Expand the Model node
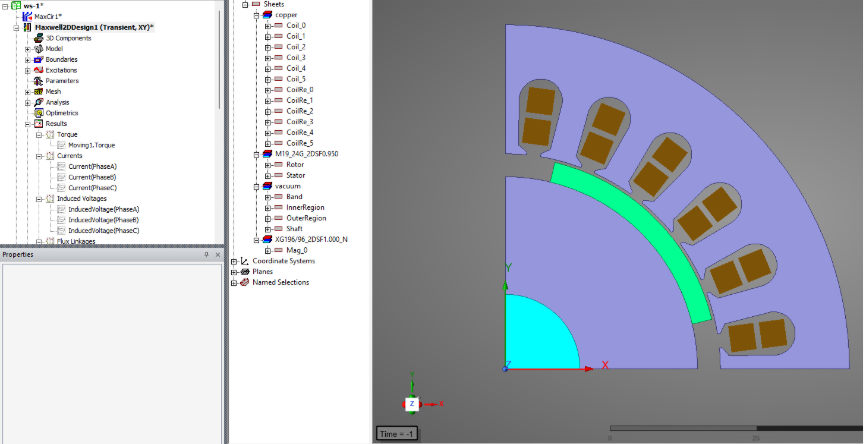 point(28,49)
